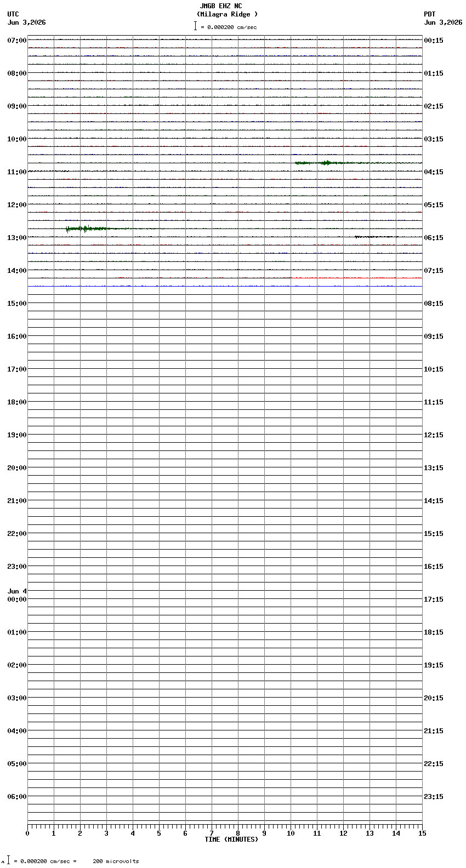
Task: Click the Jun 3,2026 date under PDT
Action: click(443, 22)
